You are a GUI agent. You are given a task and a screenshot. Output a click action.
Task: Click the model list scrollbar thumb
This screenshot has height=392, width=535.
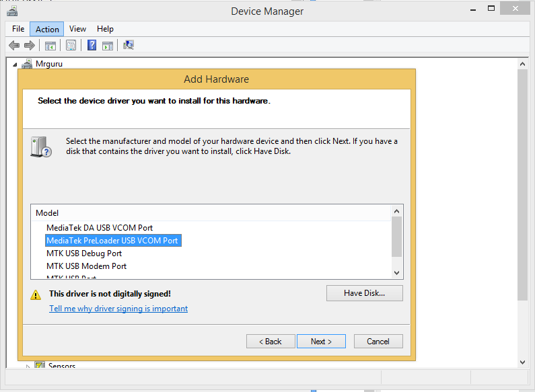pyautogui.click(x=396, y=237)
